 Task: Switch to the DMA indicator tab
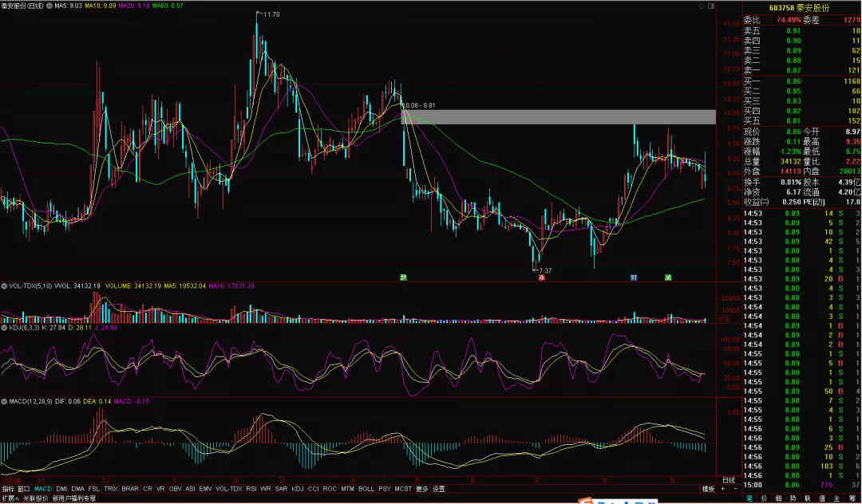pyautogui.click(x=78, y=489)
